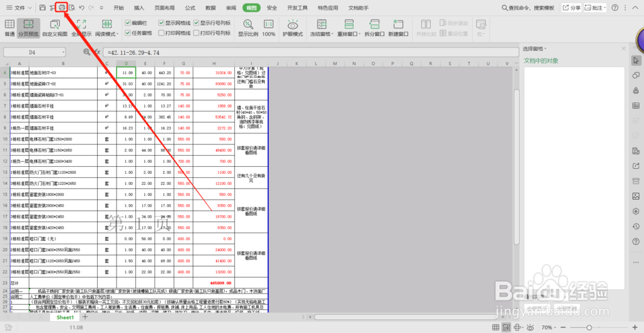Open the 审阅 tab
644x333 pixels.
point(231,8)
